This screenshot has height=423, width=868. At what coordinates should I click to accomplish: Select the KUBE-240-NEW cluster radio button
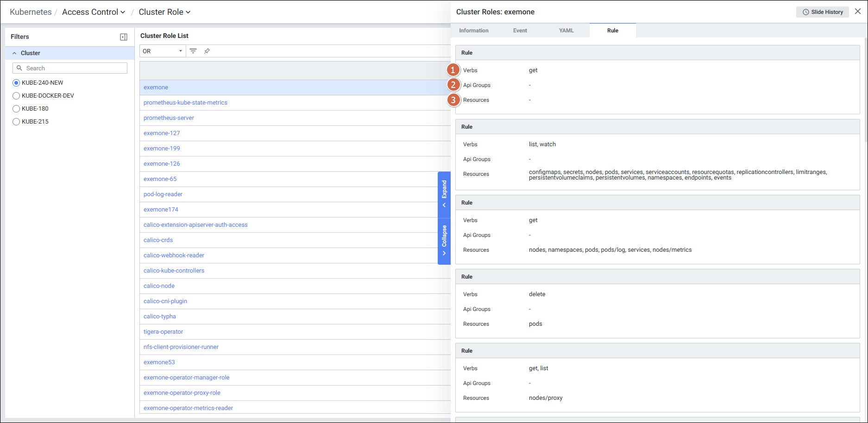pyautogui.click(x=16, y=83)
